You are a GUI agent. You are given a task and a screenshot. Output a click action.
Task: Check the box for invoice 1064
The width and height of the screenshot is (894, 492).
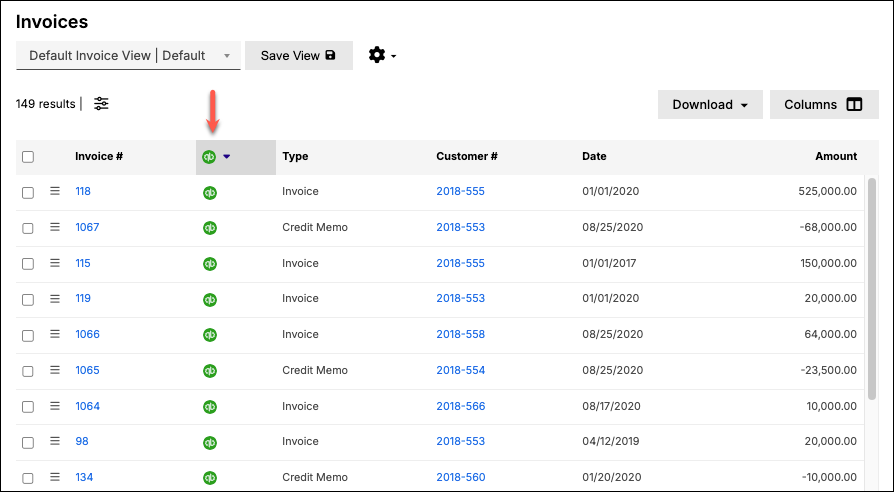point(28,407)
